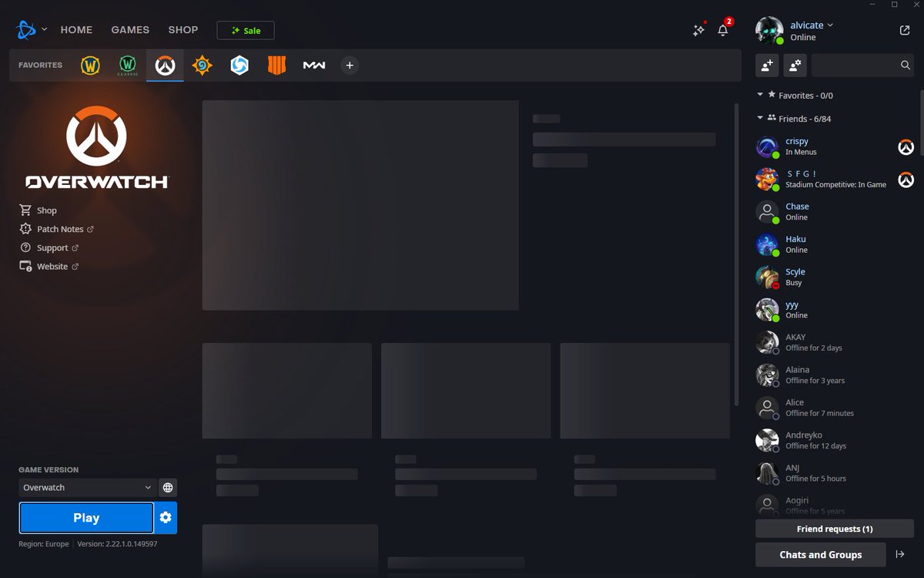Open the Sale button
This screenshot has height=578, width=924.
click(246, 31)
